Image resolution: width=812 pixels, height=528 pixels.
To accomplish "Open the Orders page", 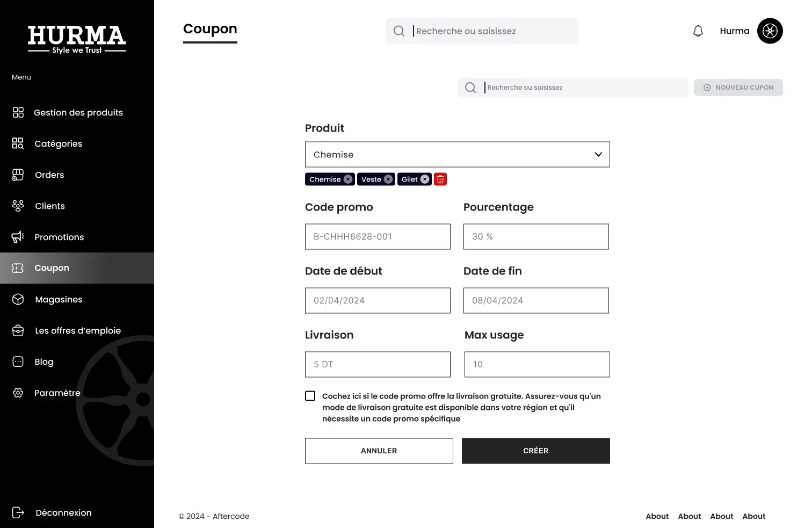I will 49,175.
